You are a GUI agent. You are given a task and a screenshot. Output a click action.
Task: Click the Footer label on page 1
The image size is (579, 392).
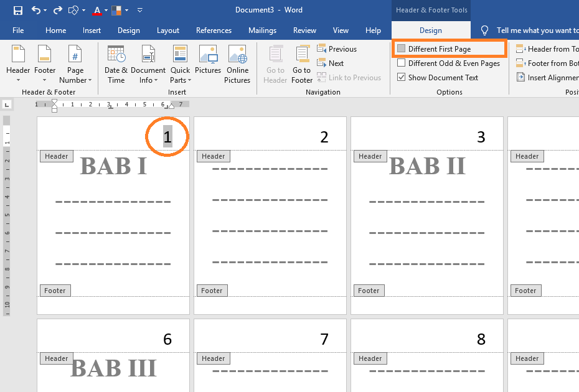coord(55,291)
